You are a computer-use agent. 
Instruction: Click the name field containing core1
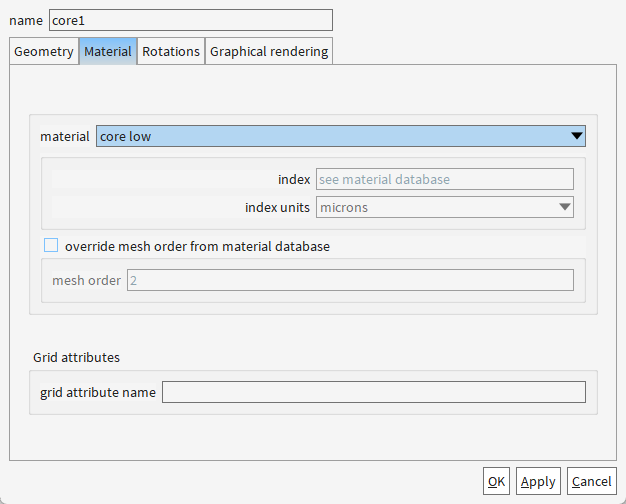tap(191, 20)
